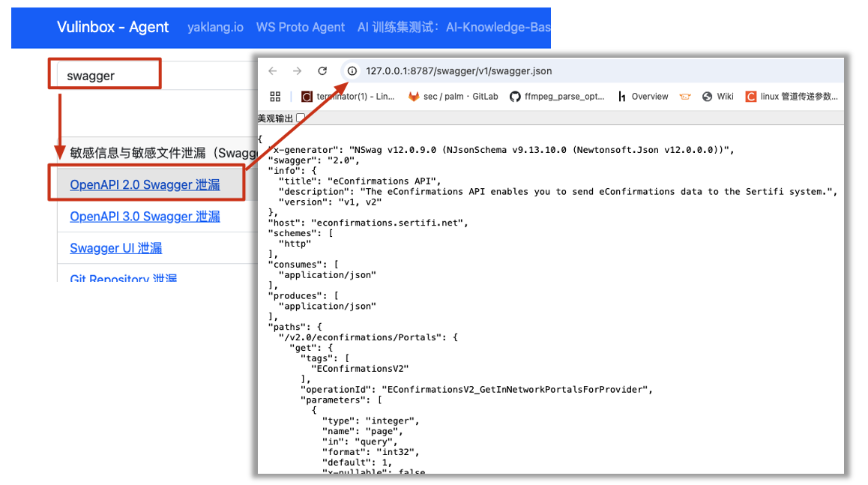This screenshot has height=485, width=868.
Task: Click the "/v2.0/econfirmations/Portals" path line
Action: click(x=368, y=337)
